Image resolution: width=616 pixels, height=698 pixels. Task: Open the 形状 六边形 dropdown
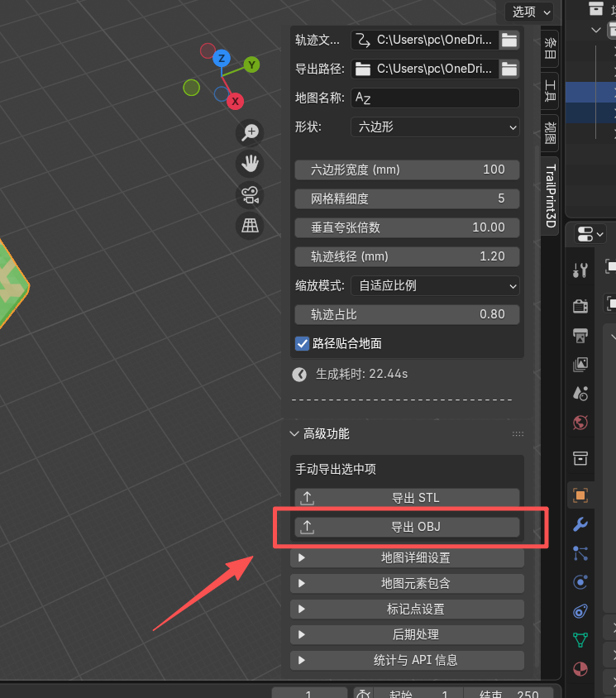(435, 127)
